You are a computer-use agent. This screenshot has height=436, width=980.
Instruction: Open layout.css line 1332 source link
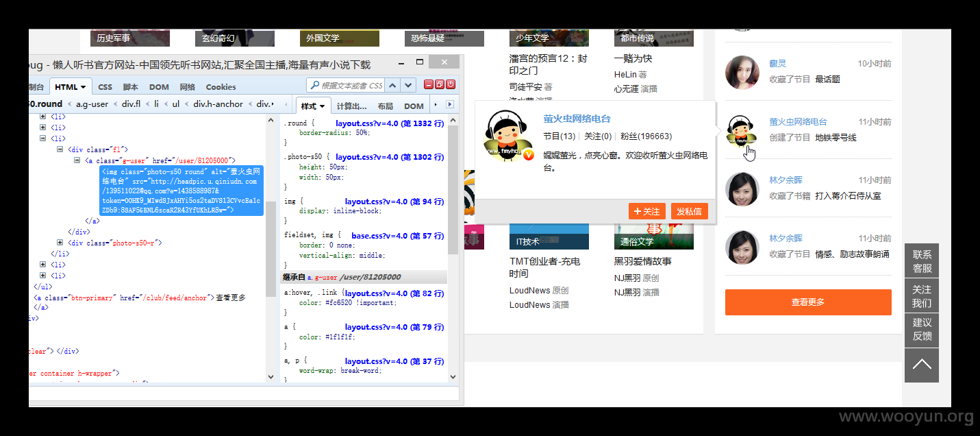click(x=390, y=123)
